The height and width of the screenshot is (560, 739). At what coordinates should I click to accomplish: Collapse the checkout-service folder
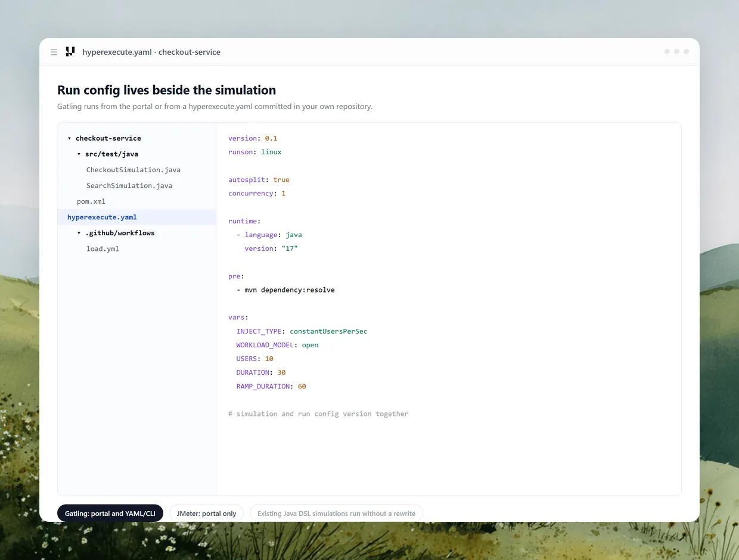point(69,138)
